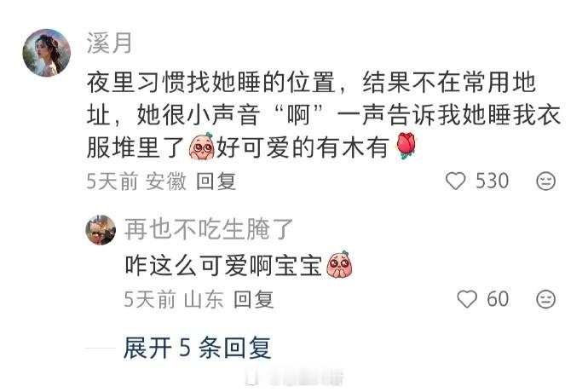Image resolution: width=588 pixels, height=392 pixels.
Task: Open username 再也不吃生腌了
Action: coord(209,229)
